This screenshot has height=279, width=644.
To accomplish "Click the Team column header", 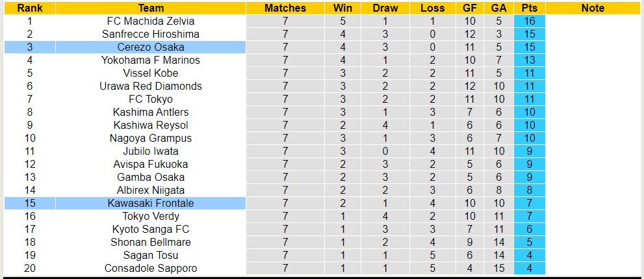I will [x=151, y=8].
